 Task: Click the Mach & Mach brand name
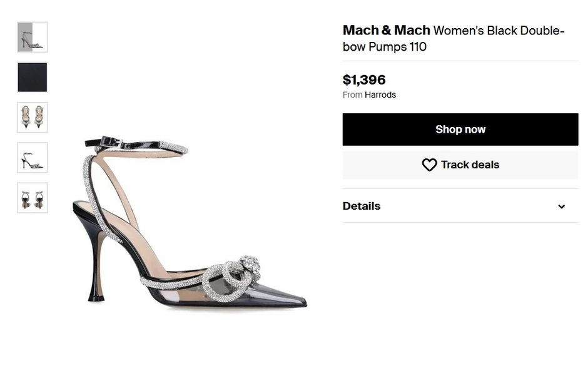click(386, 30)
